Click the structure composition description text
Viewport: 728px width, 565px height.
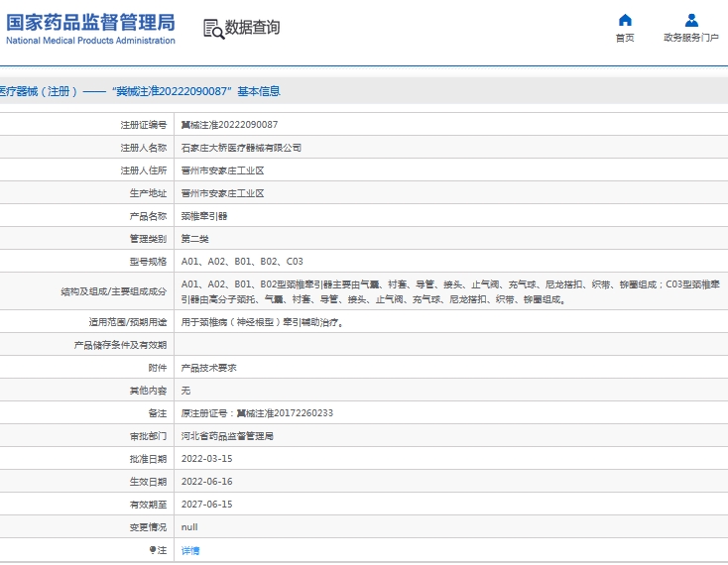[x=450, y=291]
